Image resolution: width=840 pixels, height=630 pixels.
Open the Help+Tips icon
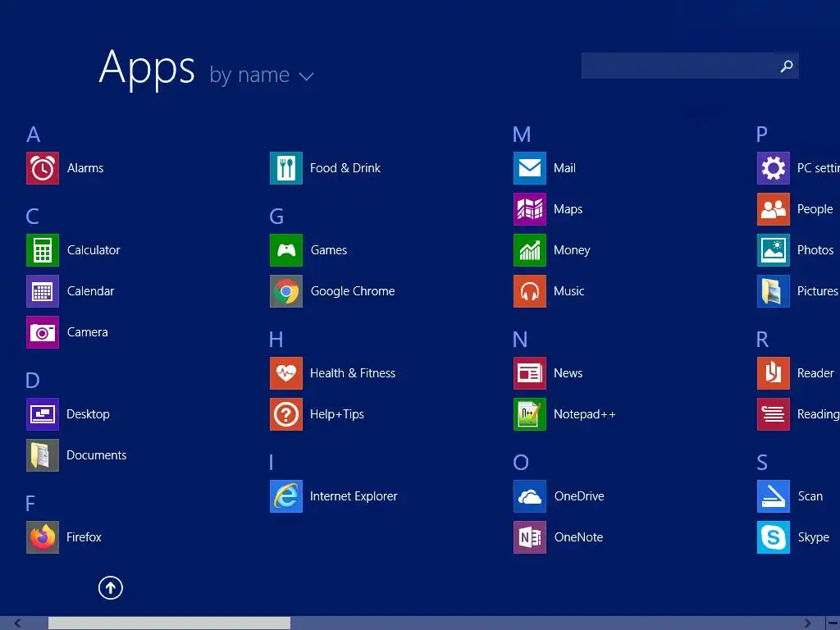[286, 414]
